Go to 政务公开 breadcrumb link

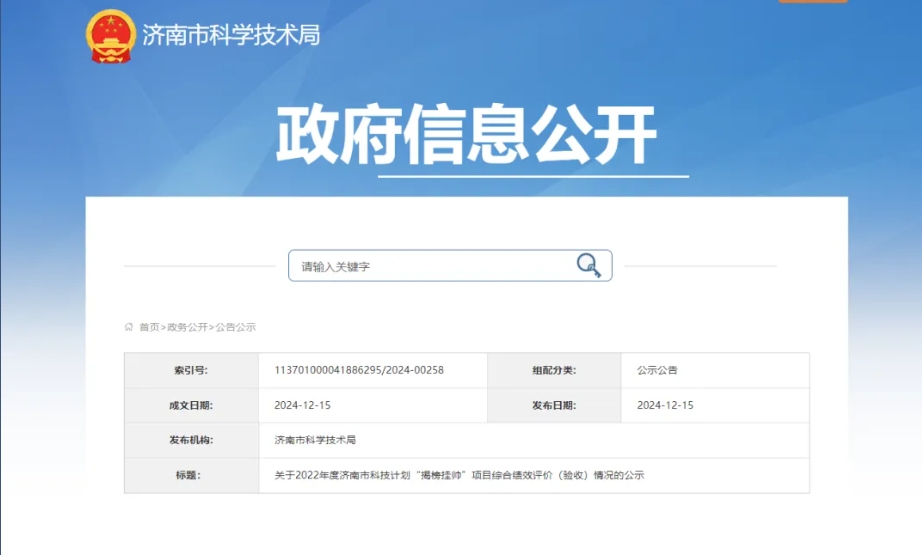tap(187, 327)
